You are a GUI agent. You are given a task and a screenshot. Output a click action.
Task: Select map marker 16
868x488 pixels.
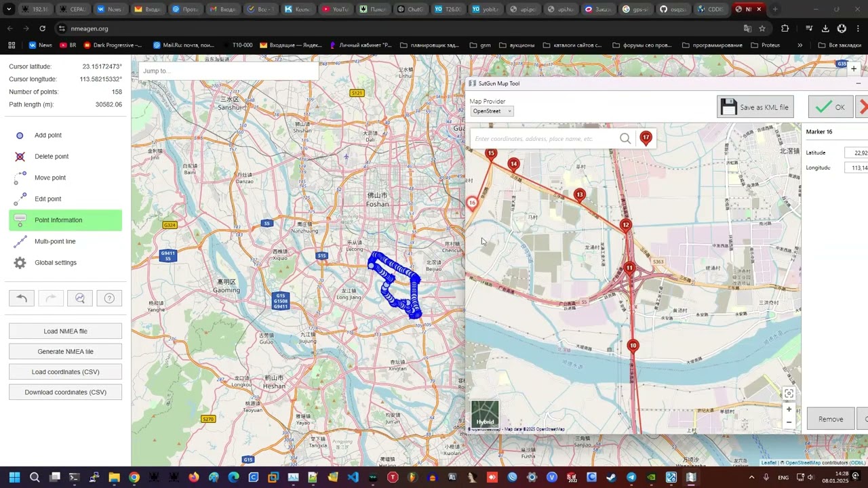tap(472, 203)
